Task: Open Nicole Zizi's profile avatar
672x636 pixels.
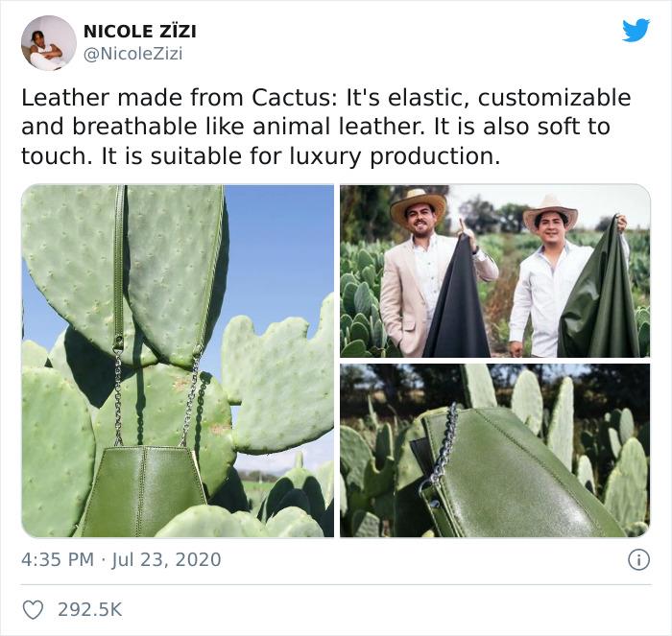Action: 49,43
